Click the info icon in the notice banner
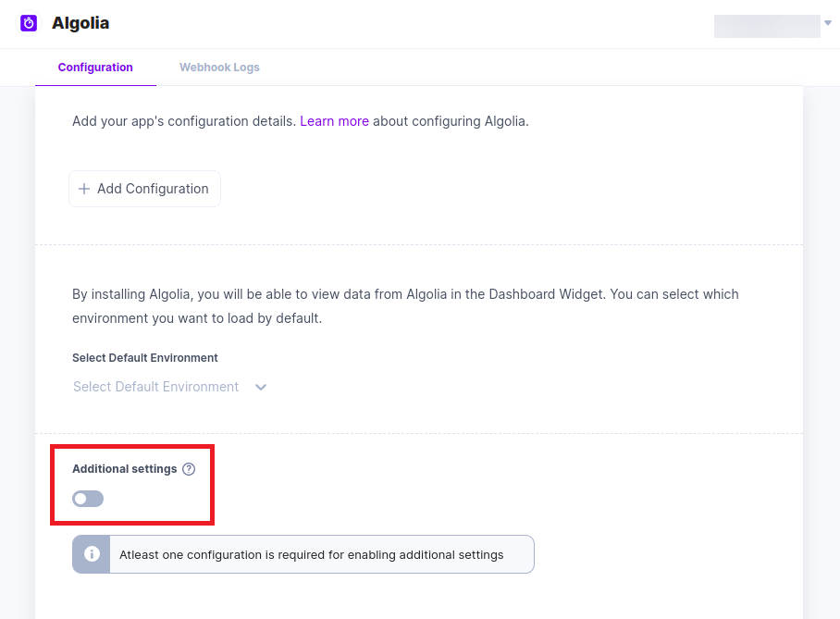This screenshot has height=619, width=840. (x=92, y=554)
